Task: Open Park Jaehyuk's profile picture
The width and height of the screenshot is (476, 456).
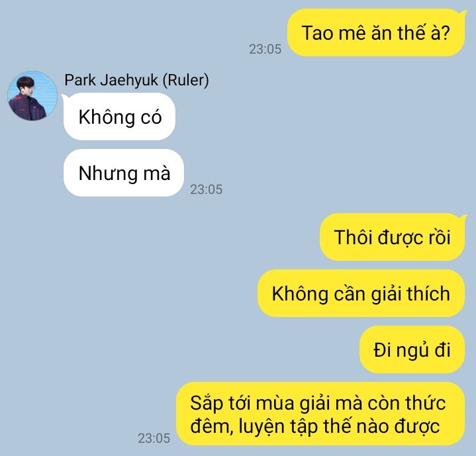Action: click(32, 96)
